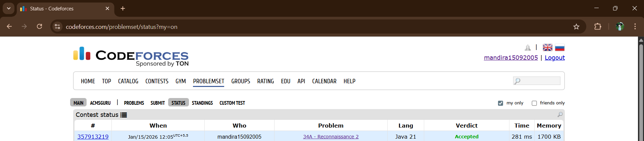The height and width of the screenshot is (141, 644).
Task: Switch to the ACMSGURU sub-tab
Action: click(x=100, y=103)
